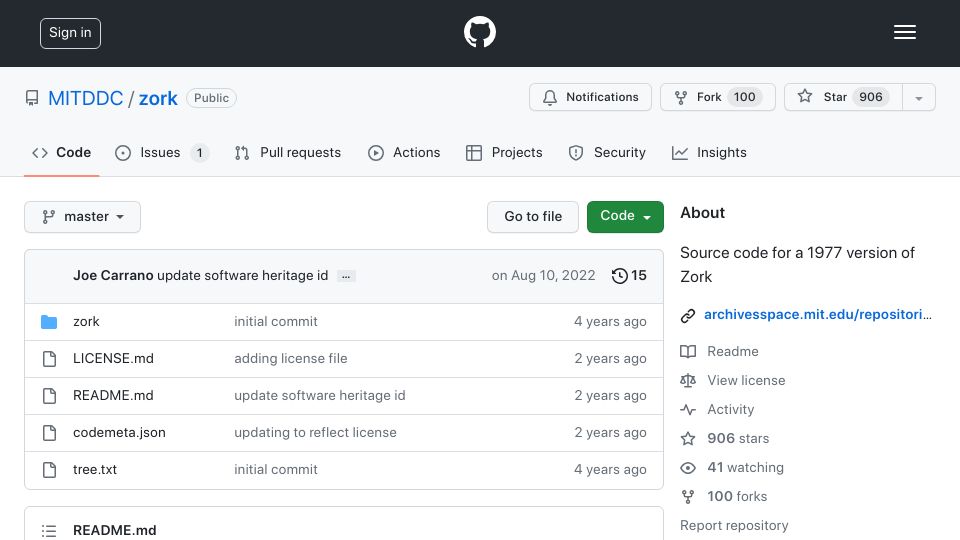Image resolution: width=960 pixels, height=540 pixels.
Task: Open README.md in the file list
Action: 113,396
